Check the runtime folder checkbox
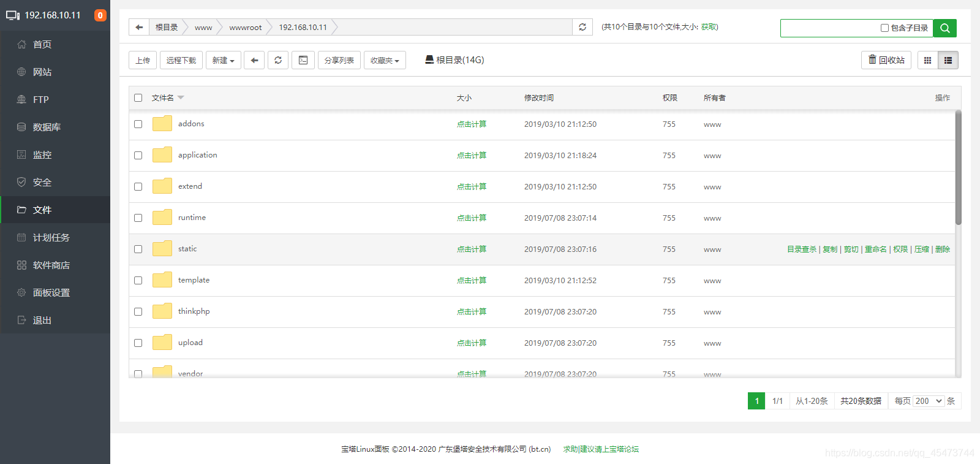The width and height of the screenshot is (980, 464). [x=138, y=218]
